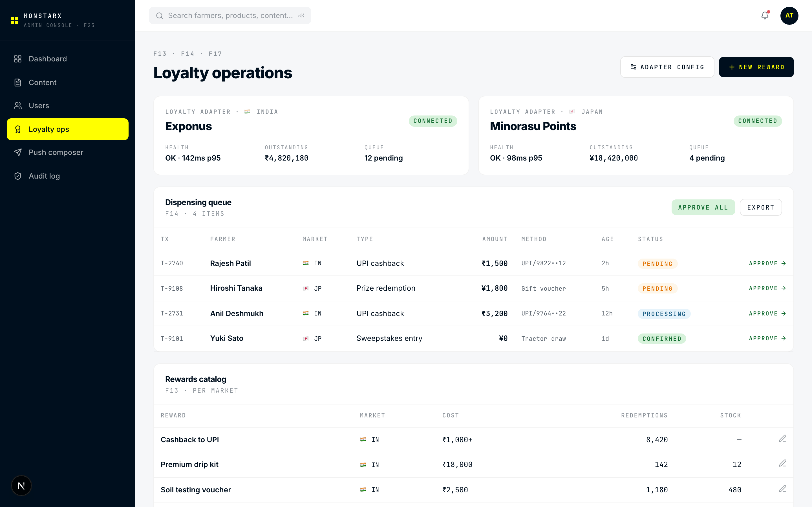Image resolution: width=812 pixels, height=507 pixels.
Task: Create a reward via NEW REWARD
Action: pos(756,67)
